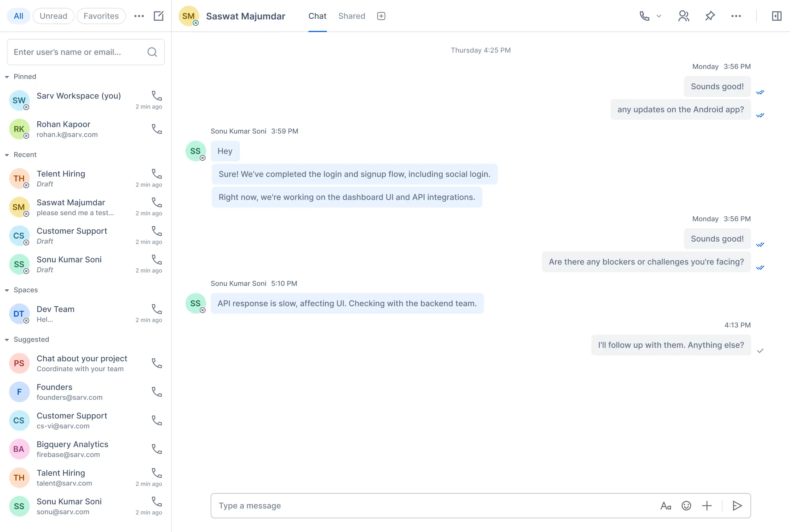The width and height of the screenshot is (790, 532).
Task: Select the All filter pill
Action: pos(18,16)
